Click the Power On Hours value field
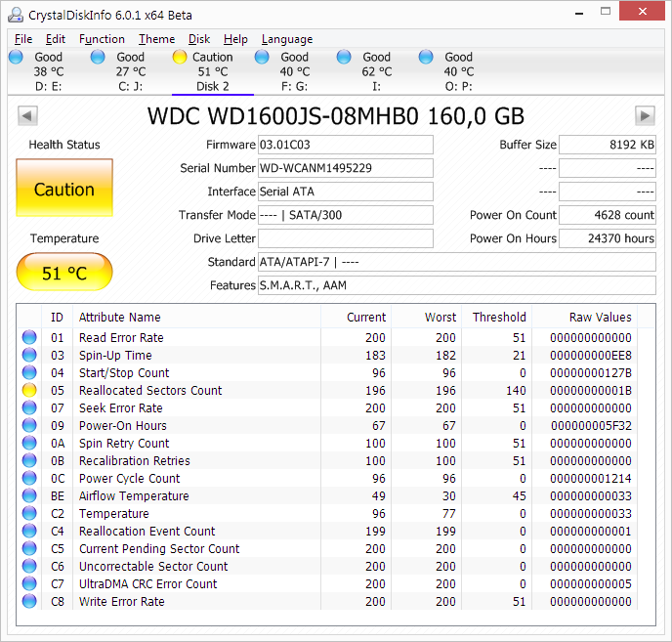 pyautogui.click(x=608, y=238)
